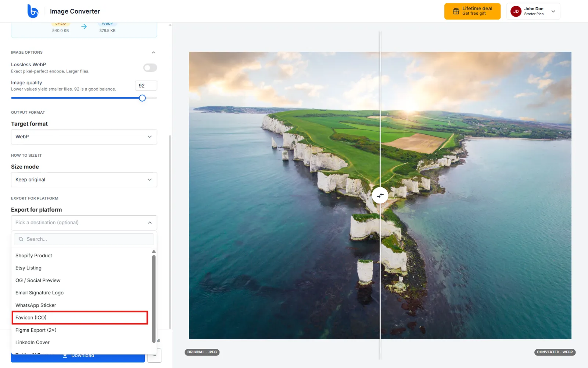The image size is (588, 368).
Task: Click the 378.5 KB file size
Action: click(x=107, y=31)
